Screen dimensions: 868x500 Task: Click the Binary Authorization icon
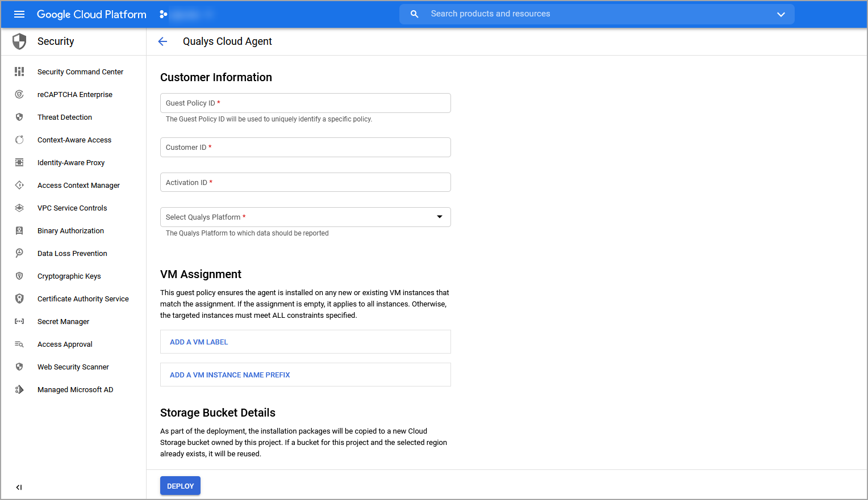pos(19,230)
